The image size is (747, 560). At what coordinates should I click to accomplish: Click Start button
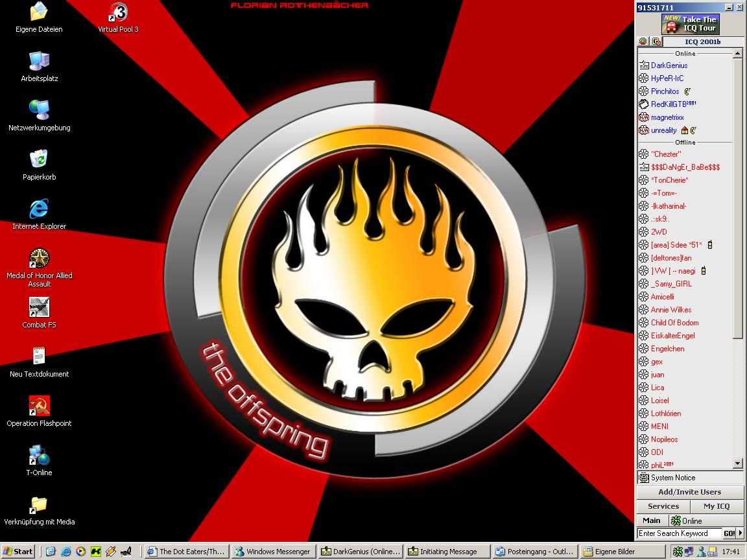(18, 552)
